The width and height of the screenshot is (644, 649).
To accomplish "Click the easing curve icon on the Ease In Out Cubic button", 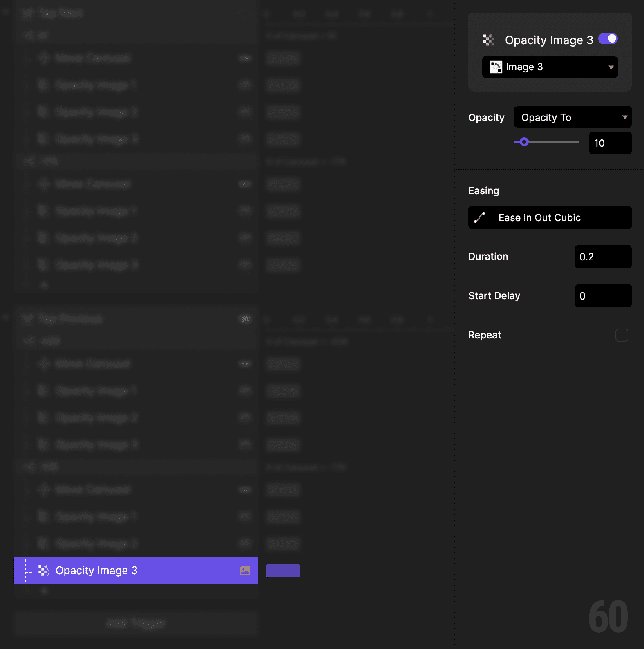I will click(480, 217).
